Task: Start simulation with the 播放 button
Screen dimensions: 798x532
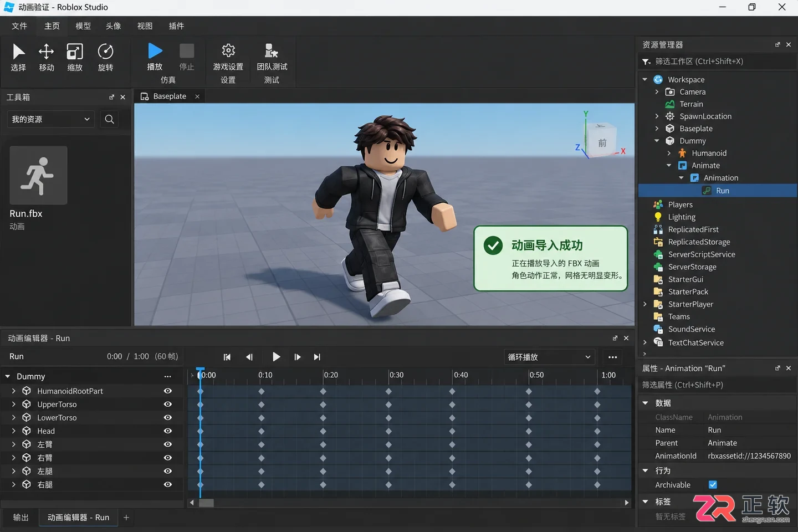Action: (155, 57)
